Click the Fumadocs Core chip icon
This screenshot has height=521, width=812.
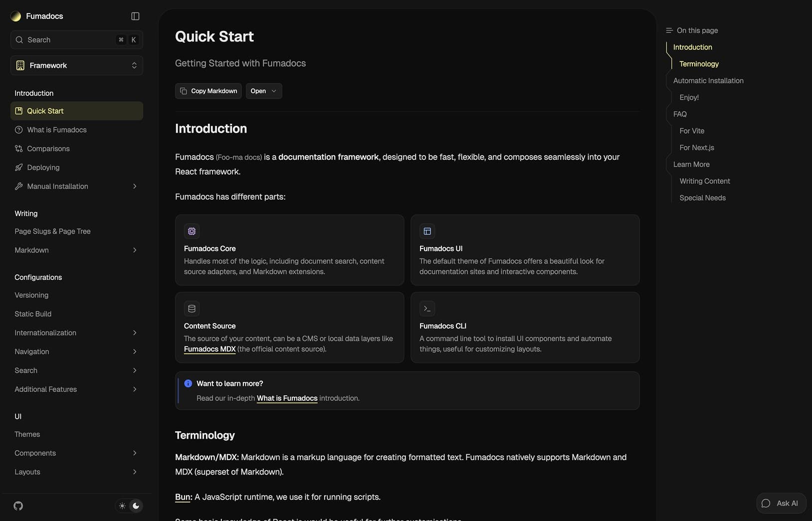tap(192, 231)
